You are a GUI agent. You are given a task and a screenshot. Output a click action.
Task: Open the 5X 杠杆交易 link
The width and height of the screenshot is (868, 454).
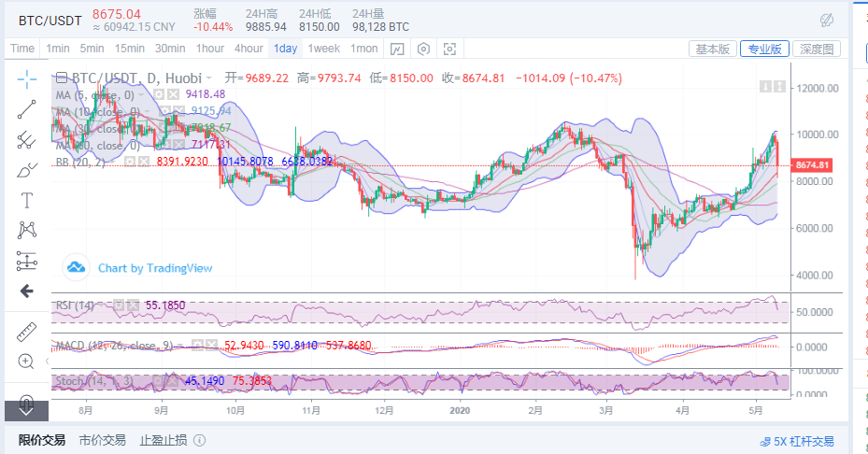coord(797,441)
